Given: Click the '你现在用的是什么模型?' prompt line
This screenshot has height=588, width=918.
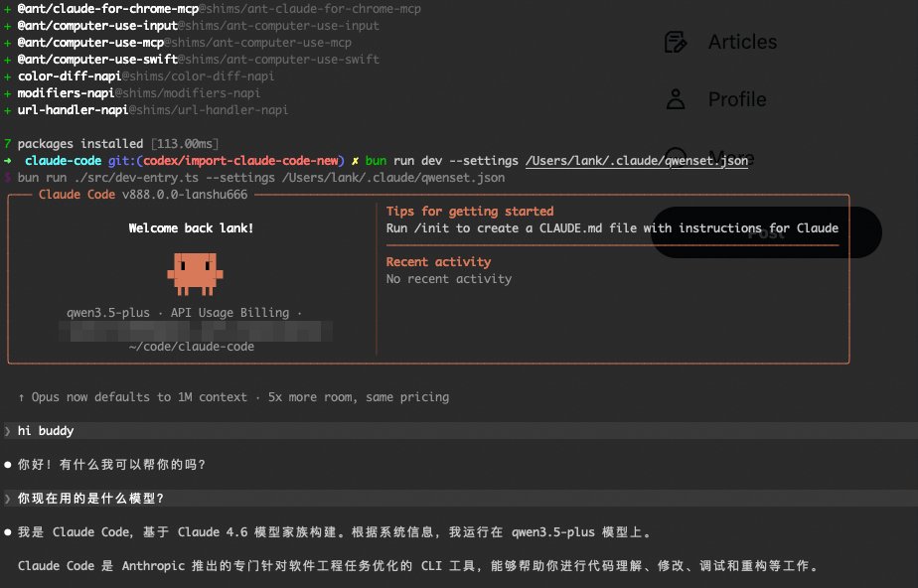Looking at the screenshot, I should [x=459, y=498].
